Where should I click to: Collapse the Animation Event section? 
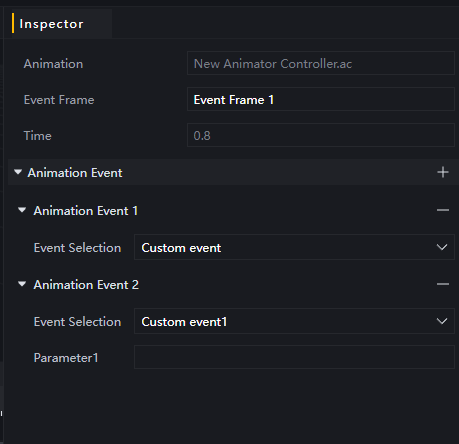(x=18, y=172)
